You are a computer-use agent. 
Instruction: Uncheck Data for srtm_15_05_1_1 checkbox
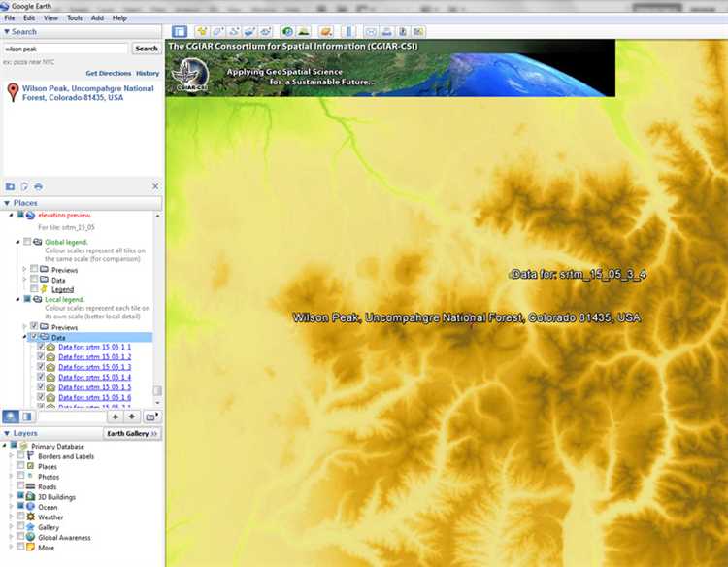click(x=41, y=347)
